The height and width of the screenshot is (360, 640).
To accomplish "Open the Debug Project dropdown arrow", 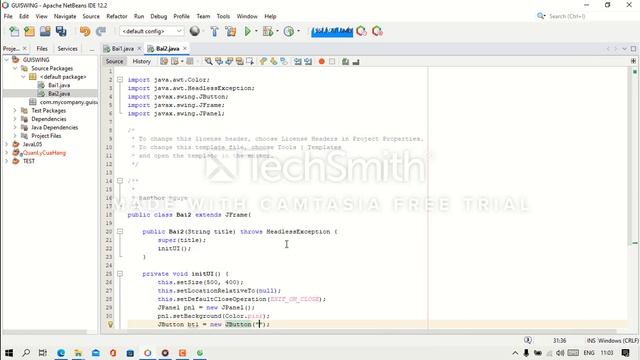I will pyautogui.click(x=278, y=31).
